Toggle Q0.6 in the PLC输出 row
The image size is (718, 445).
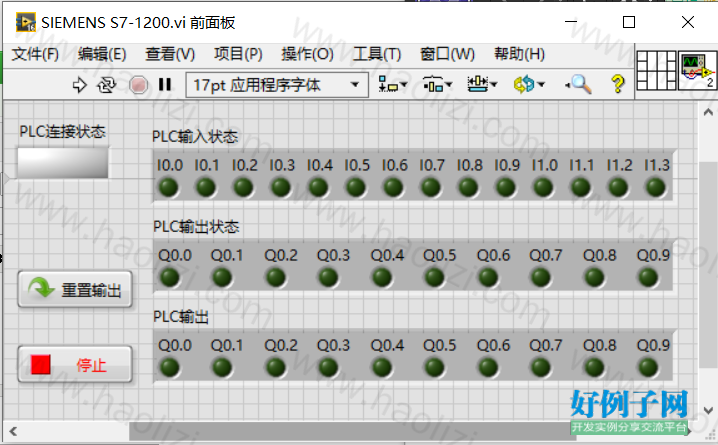point(488,367)
